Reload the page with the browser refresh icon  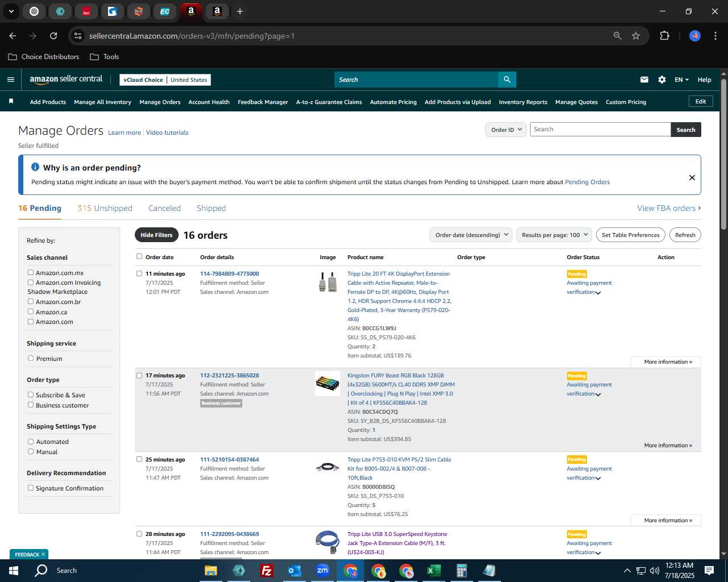(x=53, y=36)
